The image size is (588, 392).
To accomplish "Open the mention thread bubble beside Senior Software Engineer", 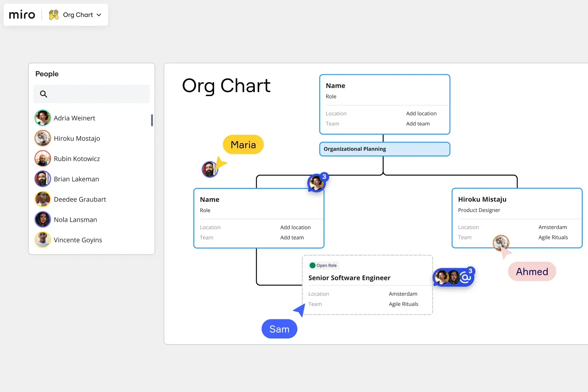I will (454, 277).
